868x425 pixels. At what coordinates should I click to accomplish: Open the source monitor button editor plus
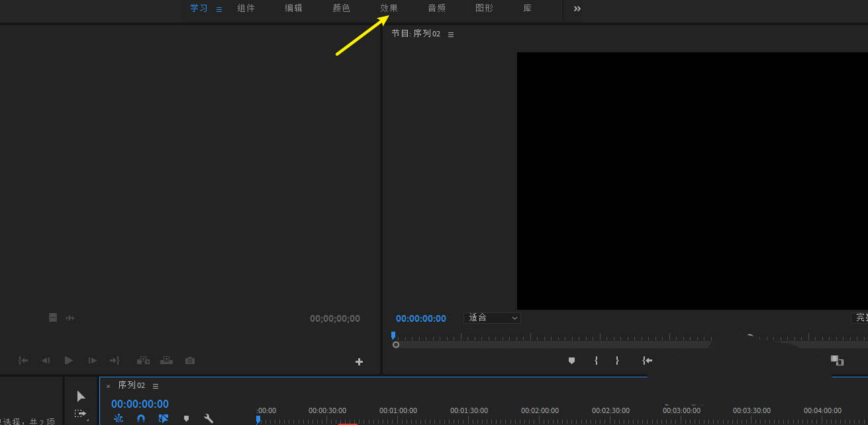[360, 361]
